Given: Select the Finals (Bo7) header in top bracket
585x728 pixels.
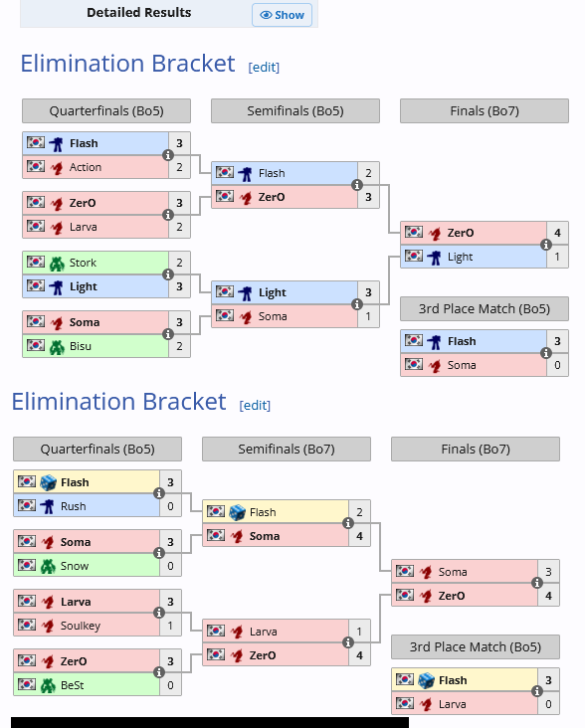Looking at the screenshot, I should point(485,111).
